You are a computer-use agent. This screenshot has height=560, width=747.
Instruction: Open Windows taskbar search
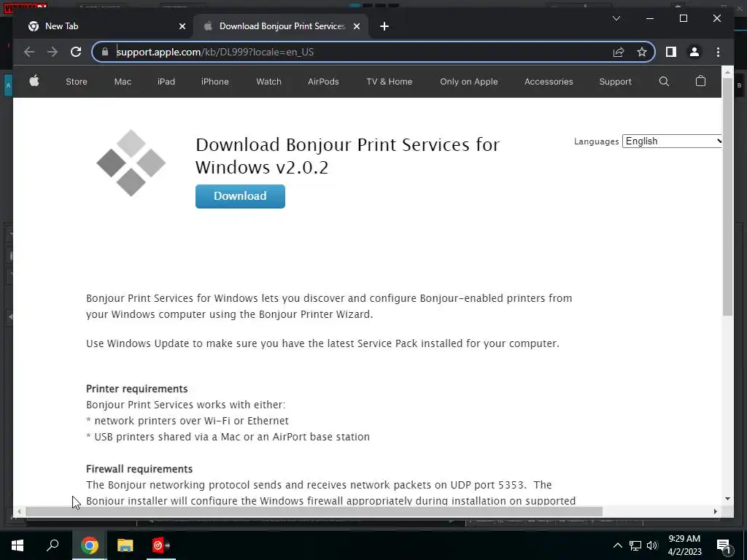pos(53,545)
